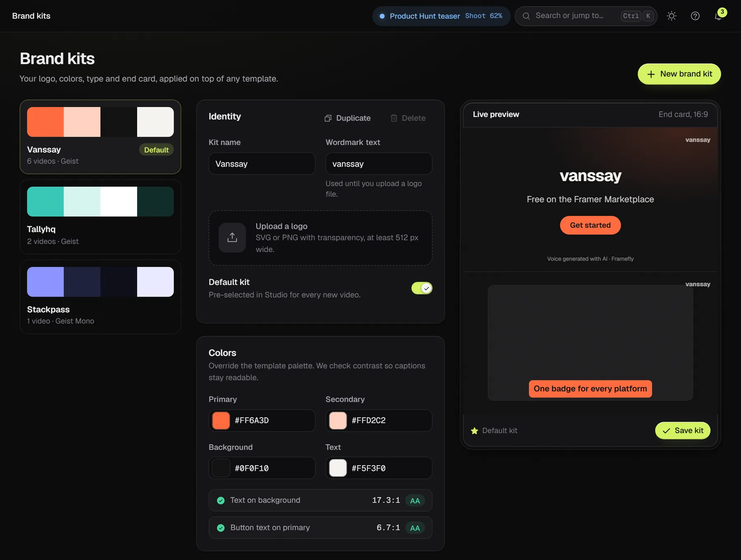Open the Secondary color swatch #FFD2C2

click(x=338, y=421)
